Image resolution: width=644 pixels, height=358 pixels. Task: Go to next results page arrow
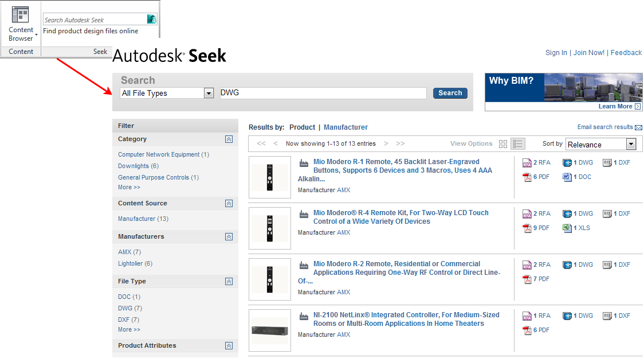point(386,143)
